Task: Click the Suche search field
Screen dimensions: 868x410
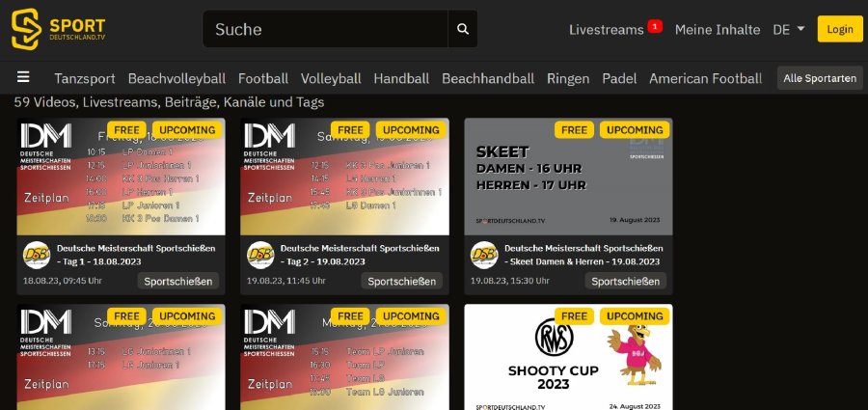Action: tap(326, 29)
